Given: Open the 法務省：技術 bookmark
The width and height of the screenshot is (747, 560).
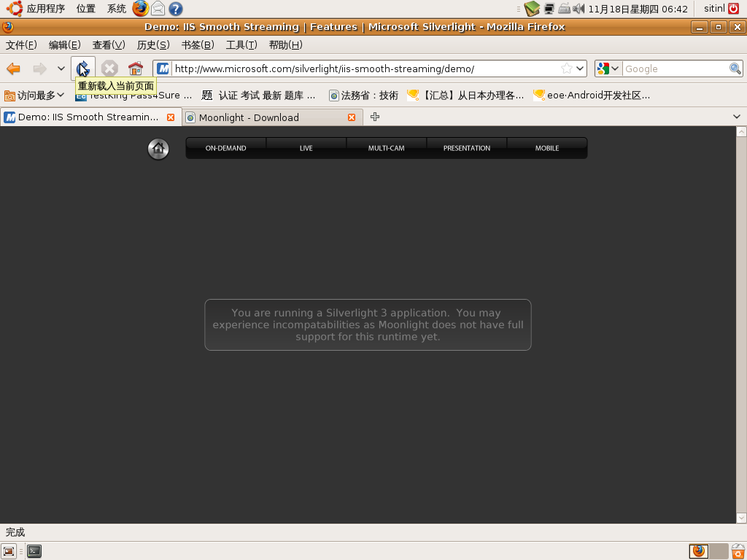Looking at the screenshot, I should click(x=363, y=96).
